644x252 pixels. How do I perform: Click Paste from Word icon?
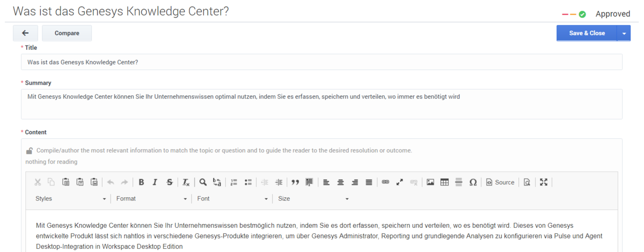(x=94, y=182)
